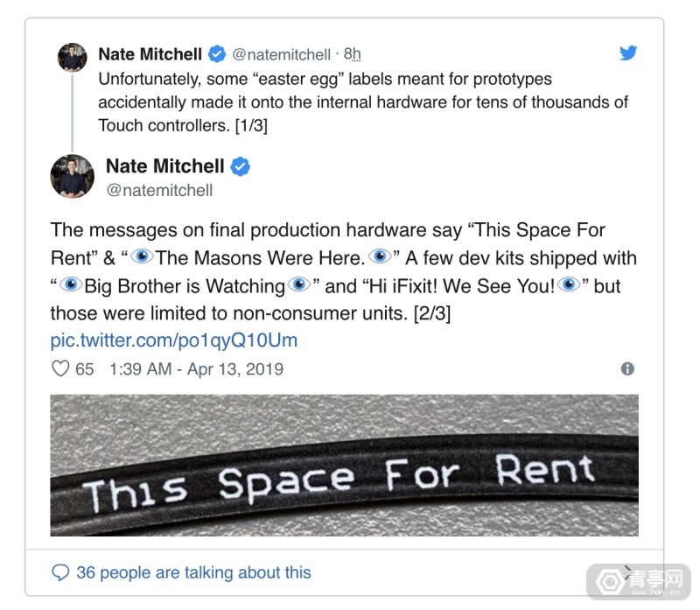Expand the conversation chevron arrow
Screen dimensions: 700x610
pos(628,572)
